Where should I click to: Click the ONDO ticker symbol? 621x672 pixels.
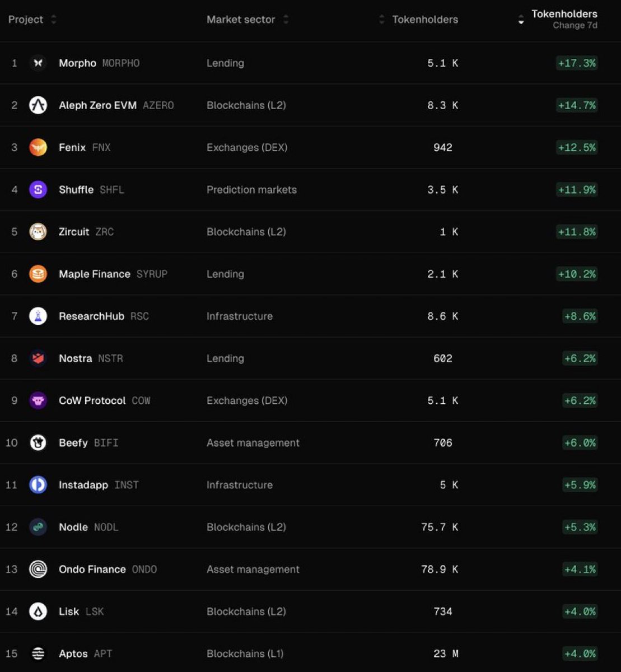tap(144, 570)
